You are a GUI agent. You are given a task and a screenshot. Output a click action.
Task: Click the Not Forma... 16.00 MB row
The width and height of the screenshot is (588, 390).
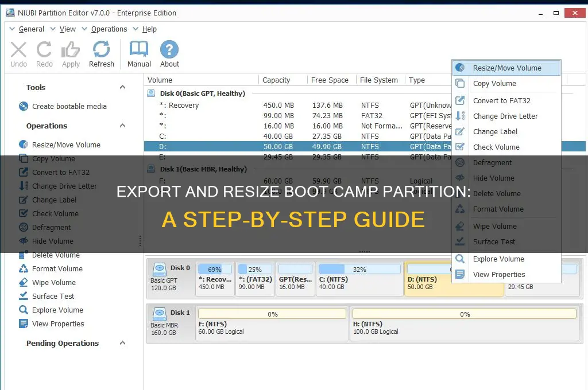tap(298, 126)
